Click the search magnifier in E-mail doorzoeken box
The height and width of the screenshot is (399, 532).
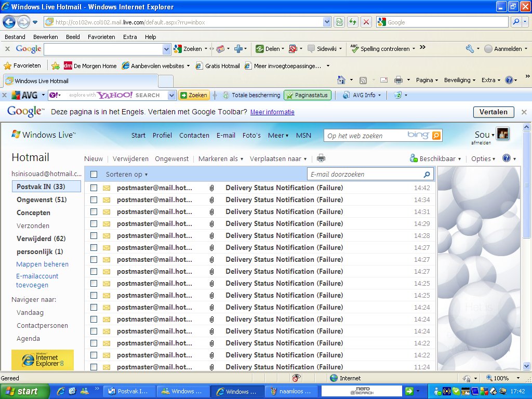(427, 175)
